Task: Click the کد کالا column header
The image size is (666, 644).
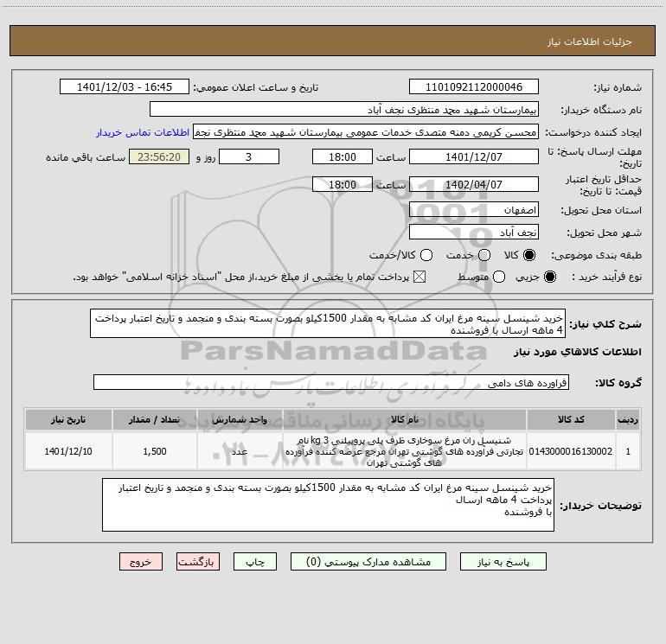Action: (x=571, y=419)
